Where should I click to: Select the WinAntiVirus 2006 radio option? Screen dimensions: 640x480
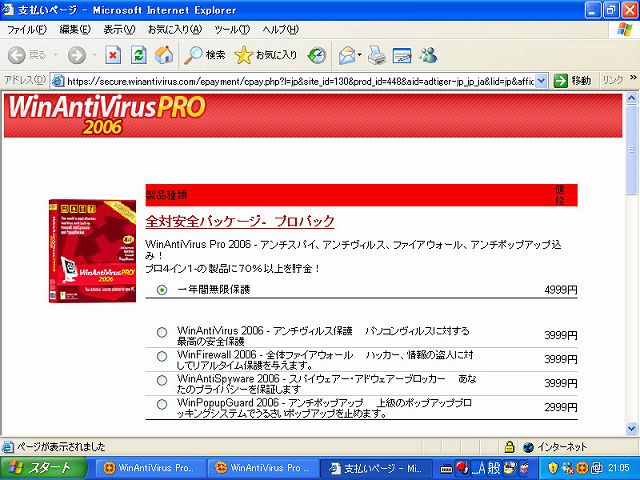[x=162, y=332]
